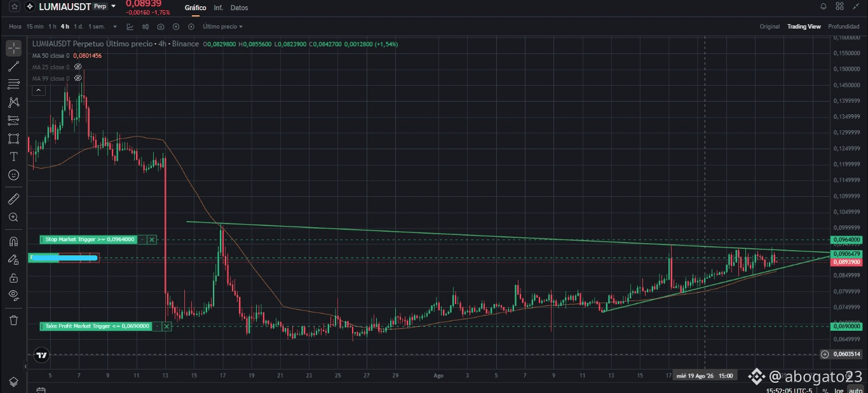
Task: Open the emoji sticker tool
Action: (13, 175)
